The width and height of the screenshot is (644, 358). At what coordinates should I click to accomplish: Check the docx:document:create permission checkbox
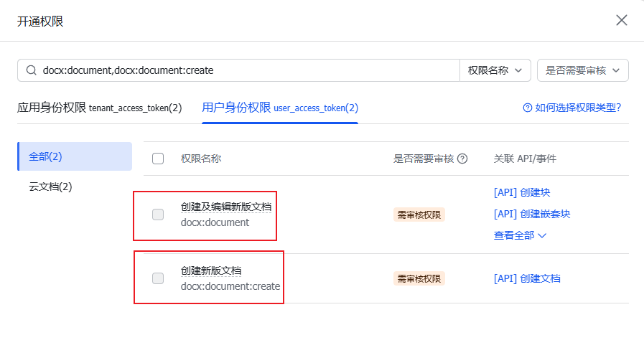pyautogui.click(x=158, y=278)
